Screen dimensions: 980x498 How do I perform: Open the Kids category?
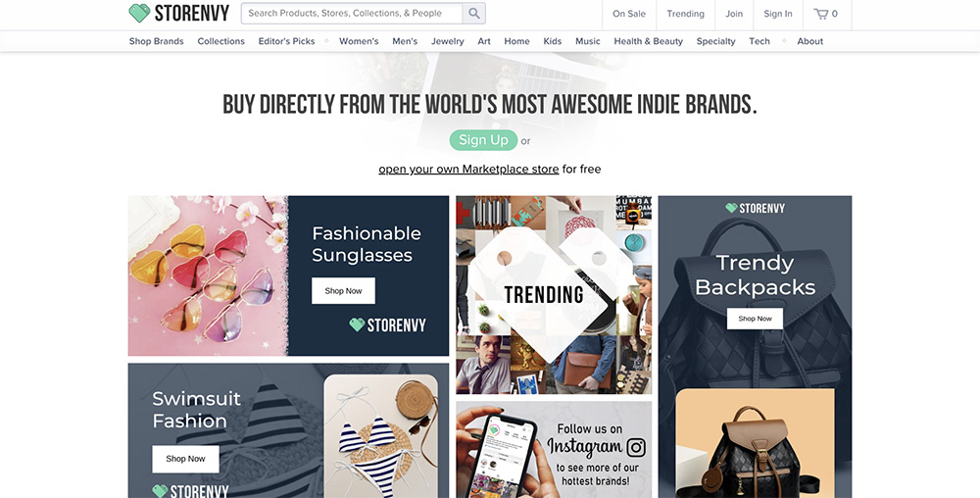pyautogui.click(x=552, y=41)
